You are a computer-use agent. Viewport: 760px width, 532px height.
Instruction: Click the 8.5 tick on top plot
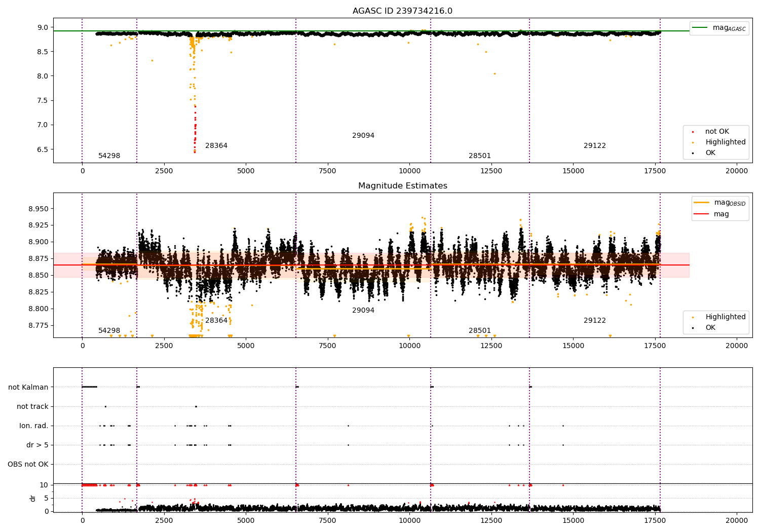coord(44,52)
